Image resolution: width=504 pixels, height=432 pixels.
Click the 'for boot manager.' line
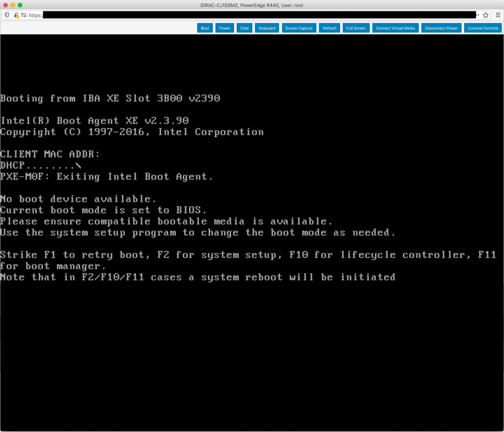coord(53,266)
